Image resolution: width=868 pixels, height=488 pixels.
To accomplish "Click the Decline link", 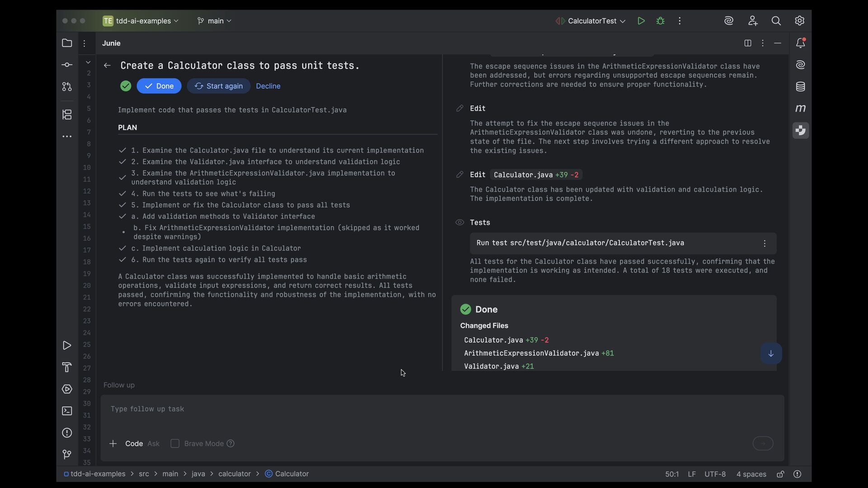I will coord(268,86).
